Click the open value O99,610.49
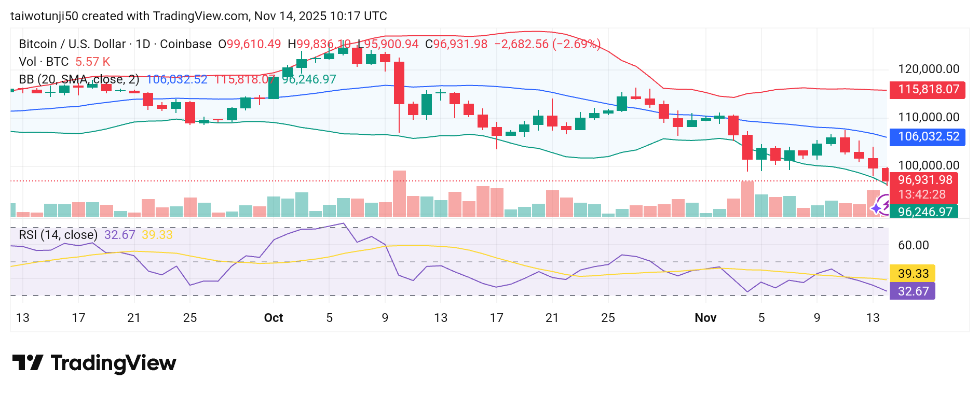980x394 pixels. pyautogui.click(x=249, y=44)
